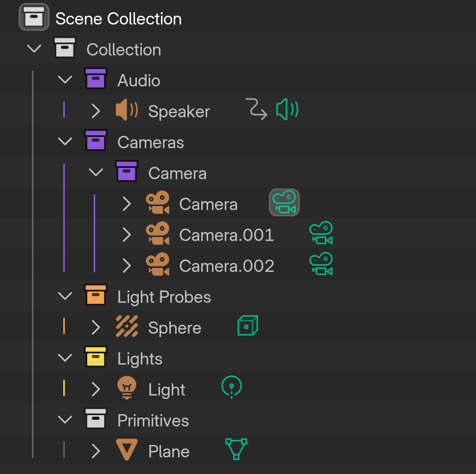Click the green Camera.002 data icon
476x474 pixels.
coord(321,264)
